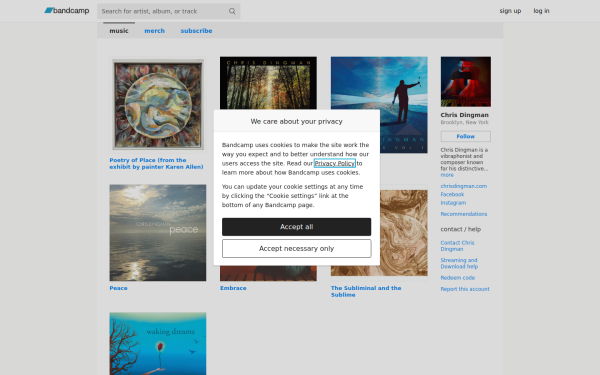Click the Chris Dingman profile photo
The width and height of the screenshot is (600, 375).
(466, 82)
